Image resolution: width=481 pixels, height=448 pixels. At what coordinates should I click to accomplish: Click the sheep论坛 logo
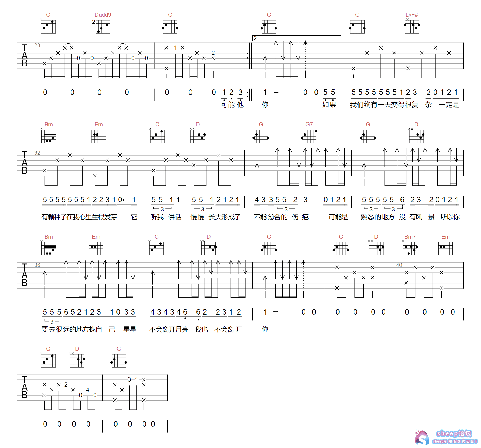(446, 437)
